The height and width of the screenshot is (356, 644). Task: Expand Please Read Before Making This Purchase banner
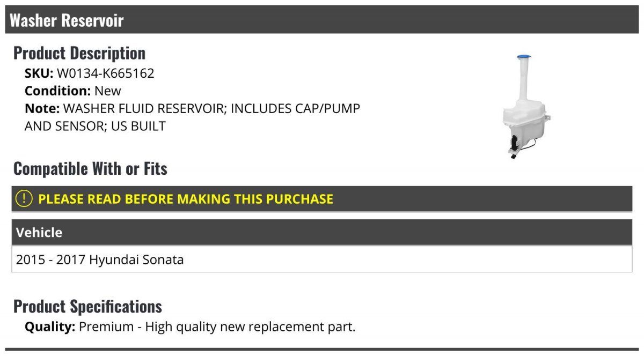(322, 199)
